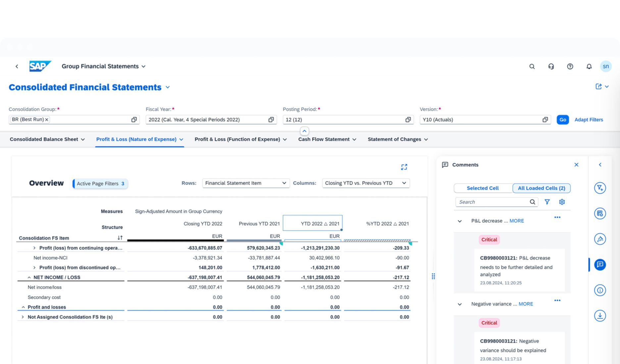Toggle All Loaded Cells view
Image resolution: width=620 pixels, height=364 pixels.
(541, 188)
